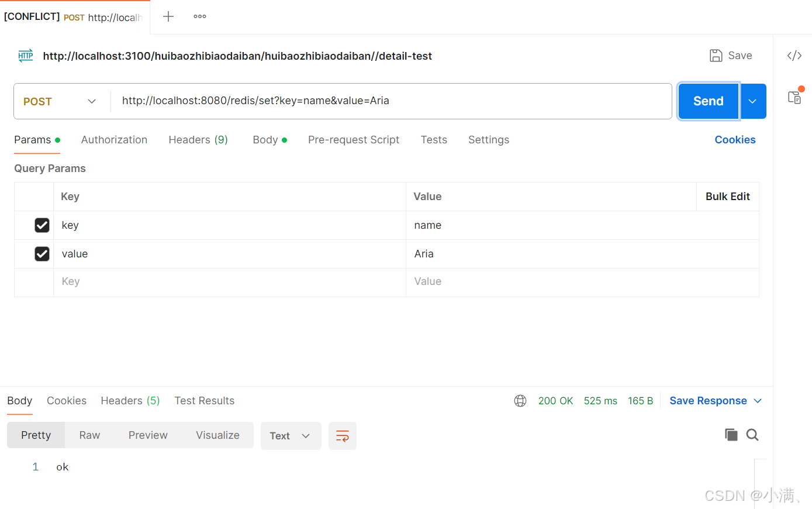Click into the request URL field

391,101
